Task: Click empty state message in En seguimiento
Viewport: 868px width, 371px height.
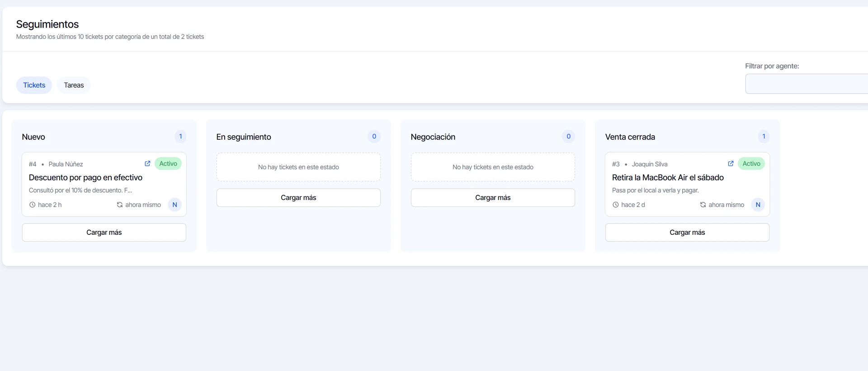Action: coord(298,167)
